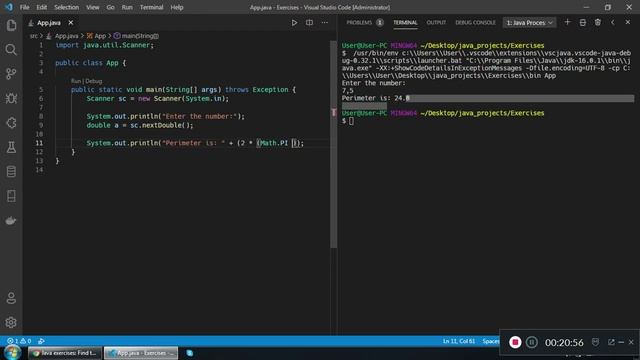Open the Go menu
Screen dimensions: 640x360
click(x=110, y=7)
